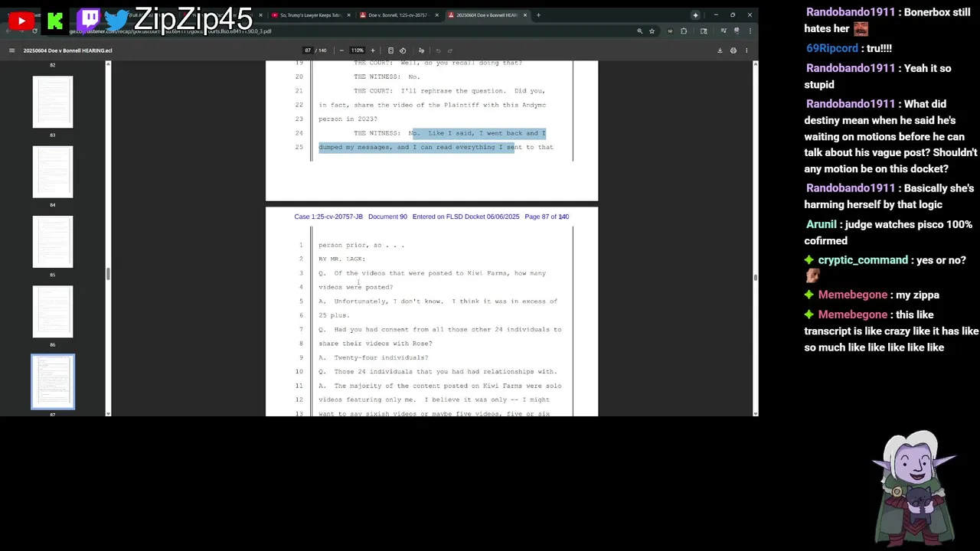Close the 20250604 Doe v Bonnell HEARING tab
Screen dimensions: 980x551
[x=525, y=15]
